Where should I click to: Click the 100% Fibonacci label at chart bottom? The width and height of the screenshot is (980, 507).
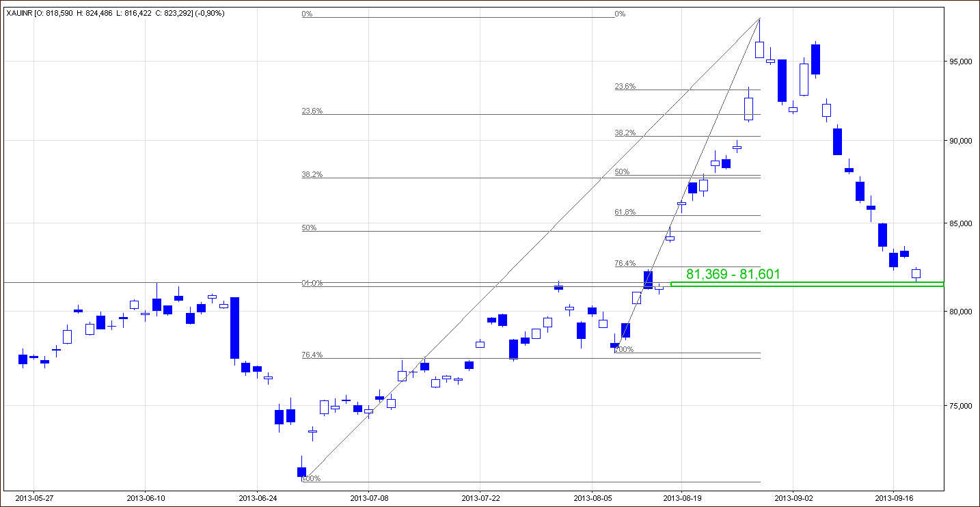(x=311, y=479)
